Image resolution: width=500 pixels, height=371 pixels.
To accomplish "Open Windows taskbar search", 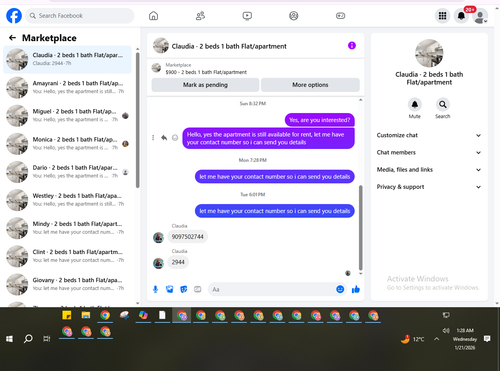I will coord(28,339).
